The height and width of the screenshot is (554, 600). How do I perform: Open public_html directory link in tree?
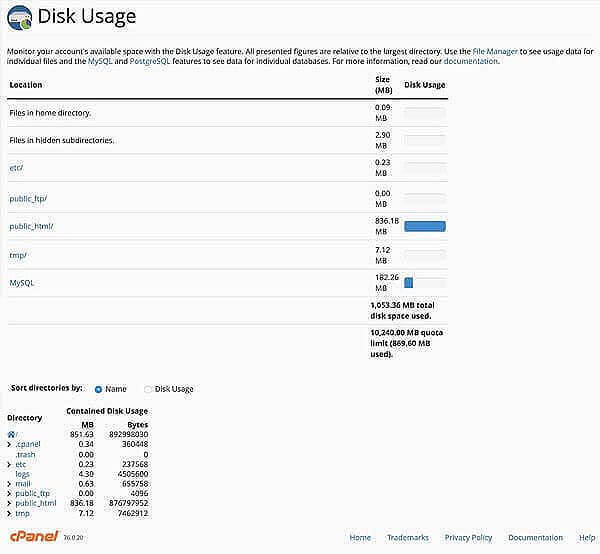tap(36, 503)
